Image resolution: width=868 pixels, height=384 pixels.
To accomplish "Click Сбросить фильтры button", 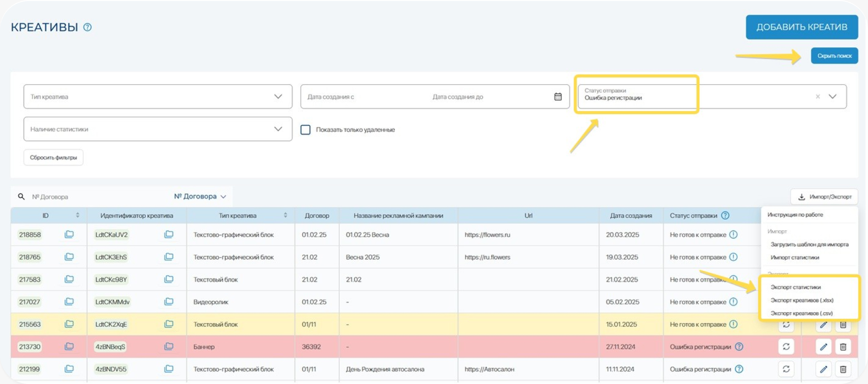I will pyautogui.click(x=54, y=157).
